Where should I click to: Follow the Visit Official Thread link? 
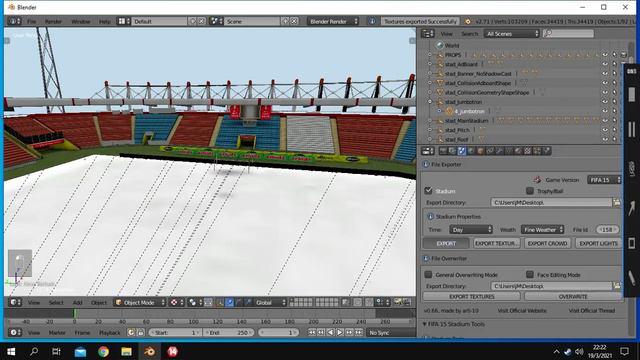(592, 311)
